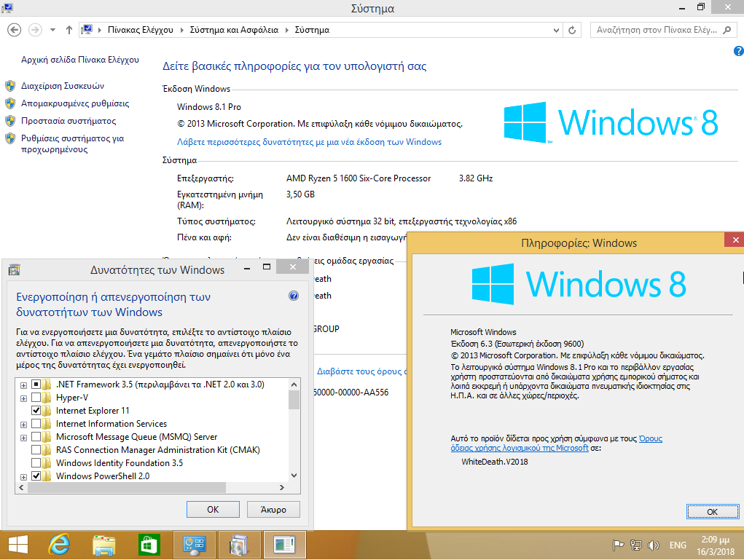Expand the Hyper-V tree node
Screen dimensions: 744x560
point(23,398)
